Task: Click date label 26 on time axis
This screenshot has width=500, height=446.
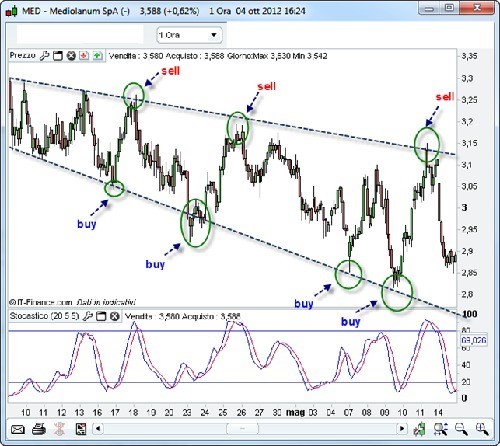Action: [x=241, y=412]
